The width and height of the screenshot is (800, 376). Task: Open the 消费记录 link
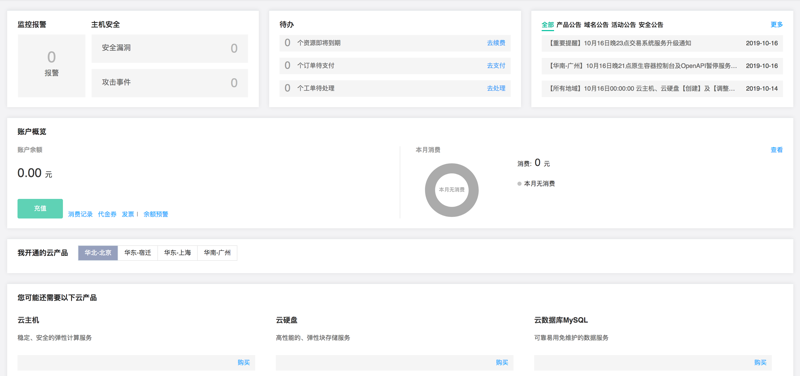[x=81, y=214]
